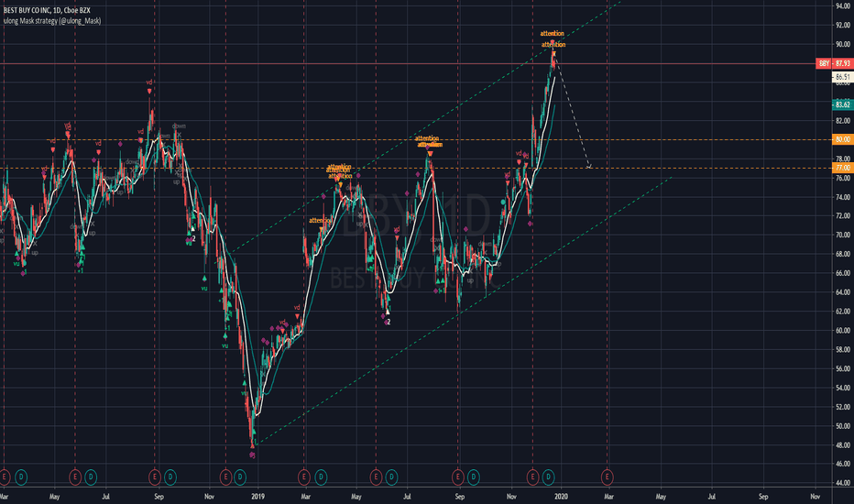This screenshot has height=504, width=854.
Task: Select the 86.51 price tag on the scale
Action: coord(842,77)
